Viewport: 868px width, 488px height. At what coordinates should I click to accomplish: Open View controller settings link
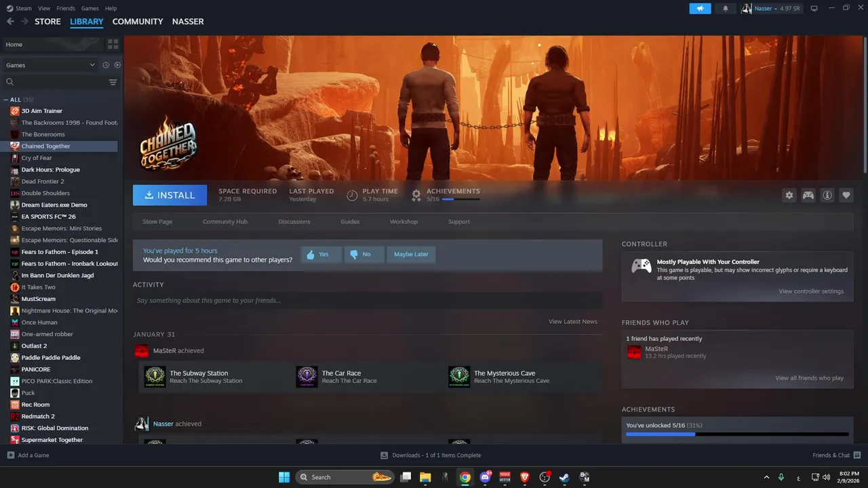[811, 291]
